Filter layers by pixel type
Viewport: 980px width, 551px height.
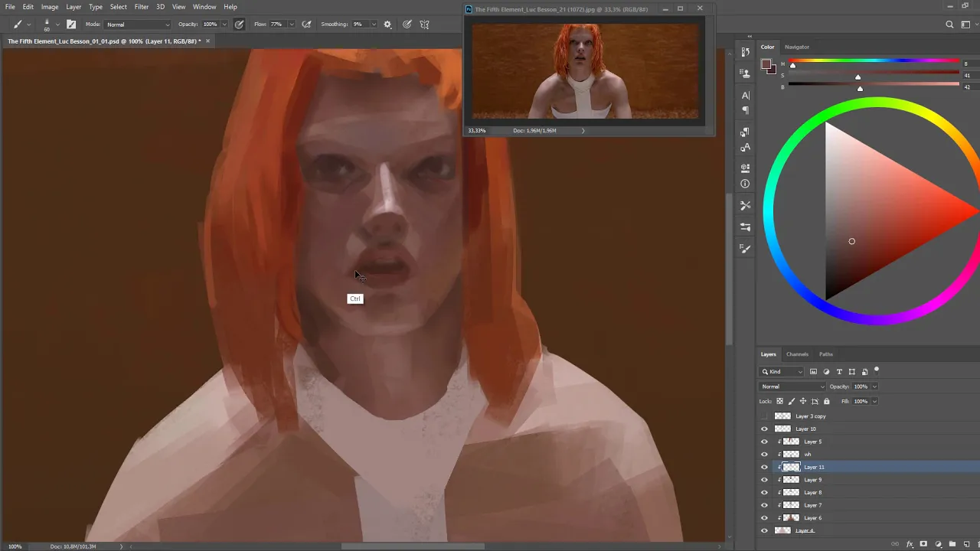tap(813, 372)
